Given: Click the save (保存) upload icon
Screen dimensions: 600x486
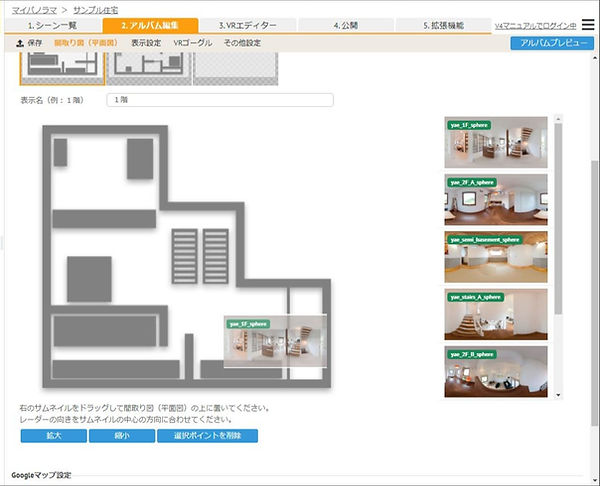Looking at the screenshot, I should [x=21, y=44].
